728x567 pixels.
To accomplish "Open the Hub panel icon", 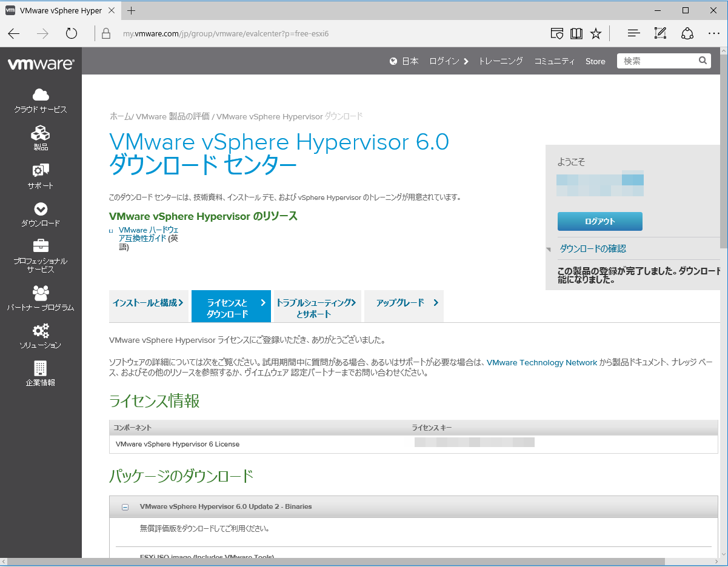I will pos(633,34).
